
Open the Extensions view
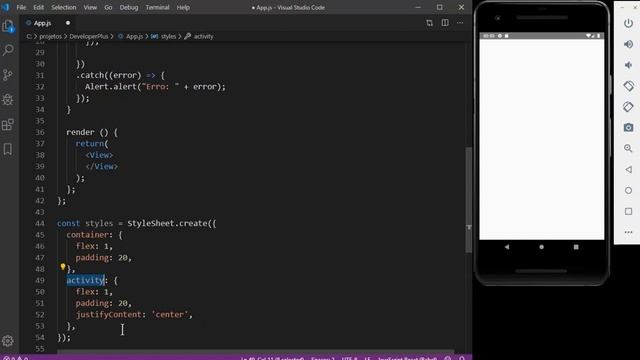point(8,124)
